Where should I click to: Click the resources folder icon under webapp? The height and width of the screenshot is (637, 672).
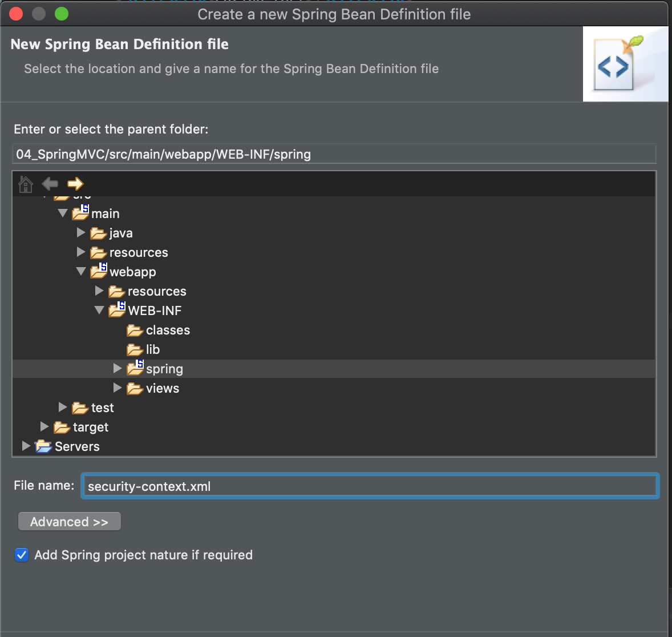tap(116, 292)
